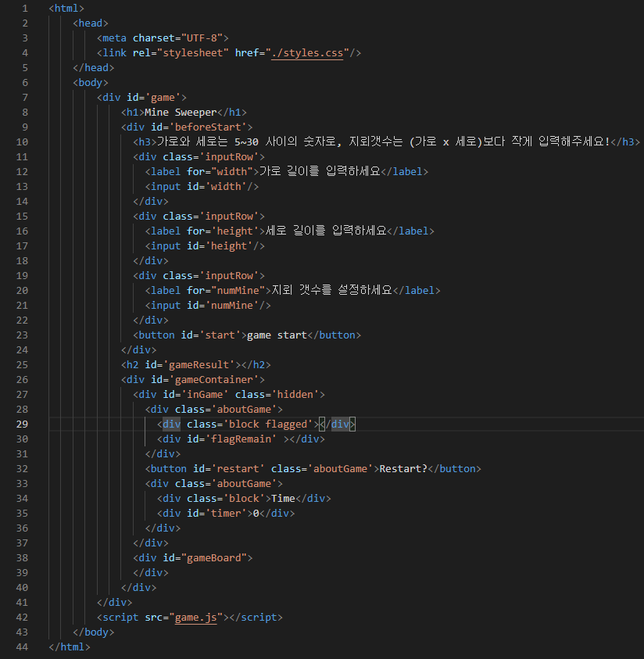The image size is (644, 659).
Task: Click 'inputRow' class value on line 19
Action: click(x=229, y=276)
